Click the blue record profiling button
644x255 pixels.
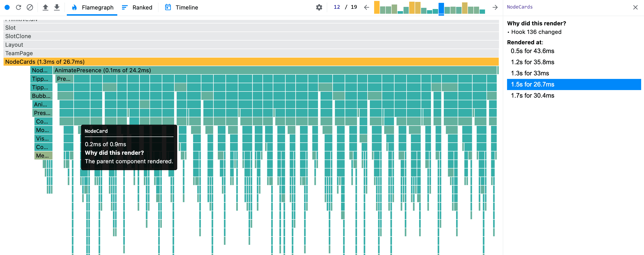(x=7, y=7)
